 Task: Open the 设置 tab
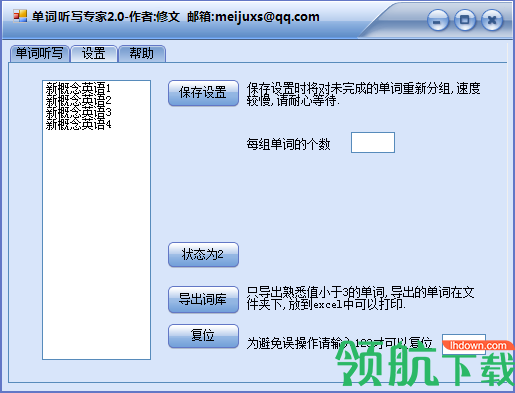coord(94,54)
